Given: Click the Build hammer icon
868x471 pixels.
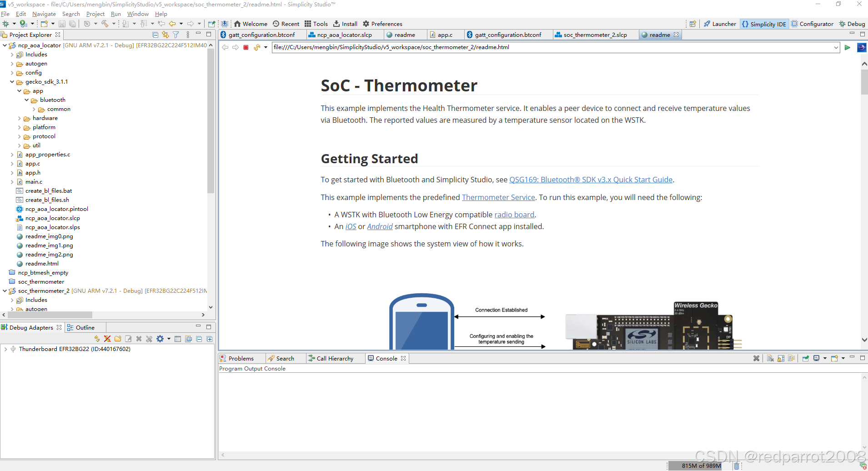Looking at the screenshot, I should coord(105,24).
